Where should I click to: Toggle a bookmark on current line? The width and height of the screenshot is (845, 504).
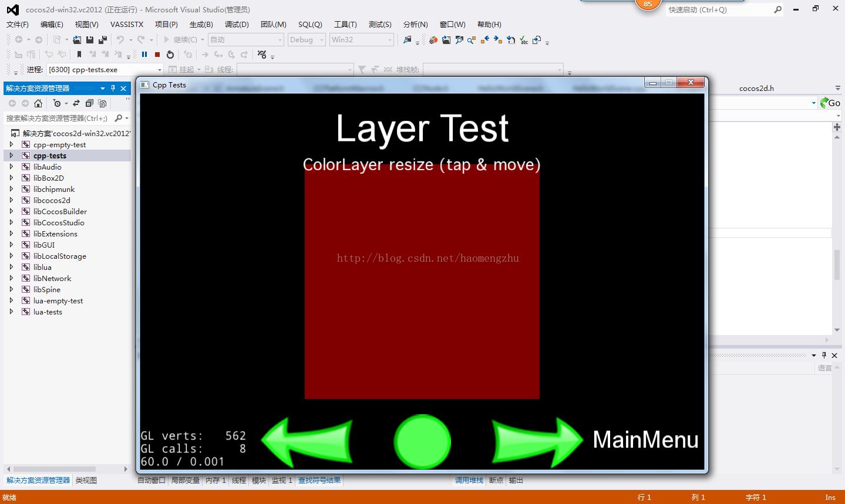click(79, 55)
